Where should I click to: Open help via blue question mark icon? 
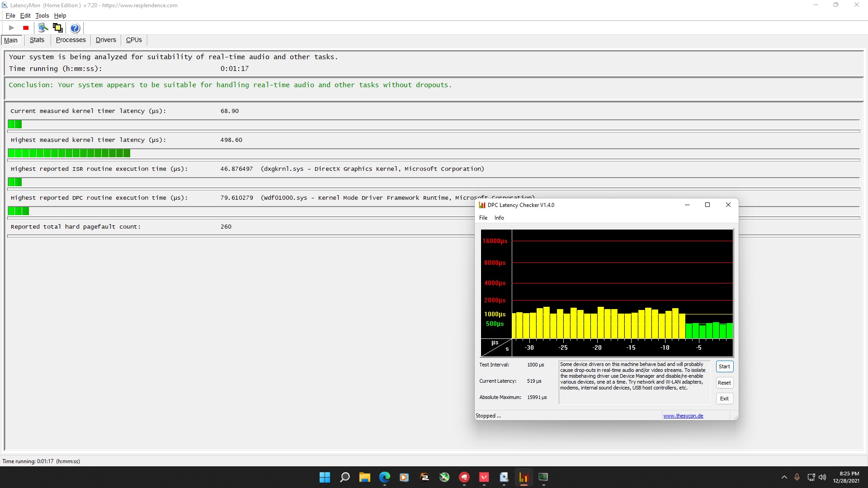pyautogui.click(x=75, y=28)
